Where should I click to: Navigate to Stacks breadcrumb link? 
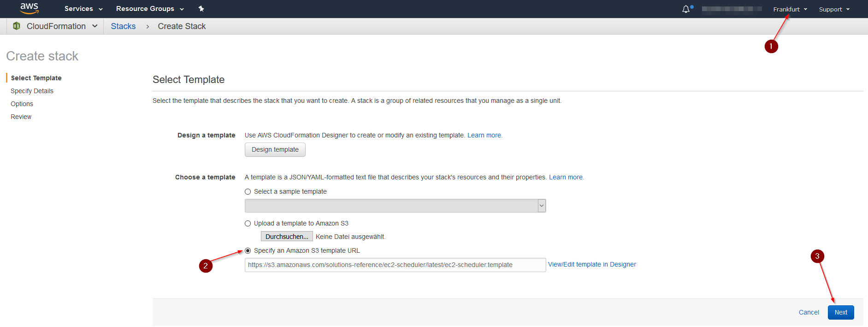pyautogui.click(x=123, y=26)
